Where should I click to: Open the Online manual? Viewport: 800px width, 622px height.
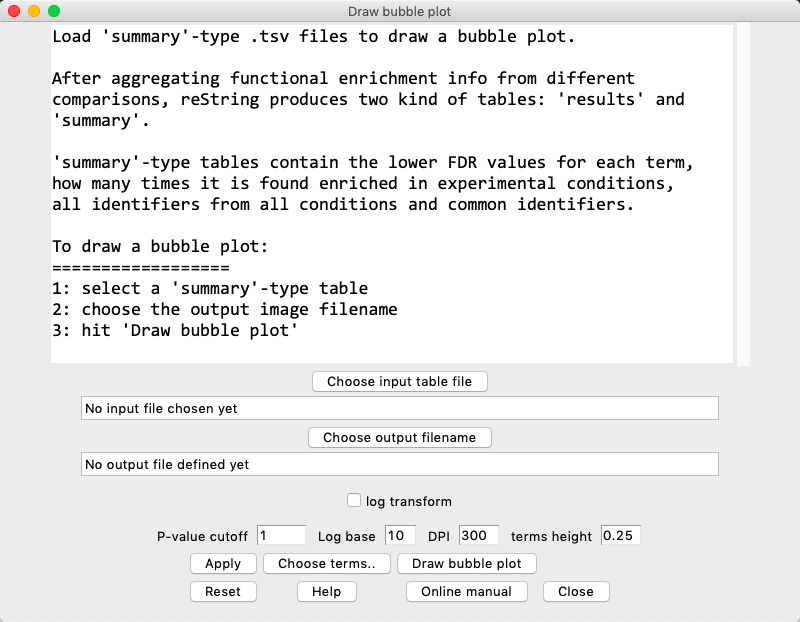point(466,591)
